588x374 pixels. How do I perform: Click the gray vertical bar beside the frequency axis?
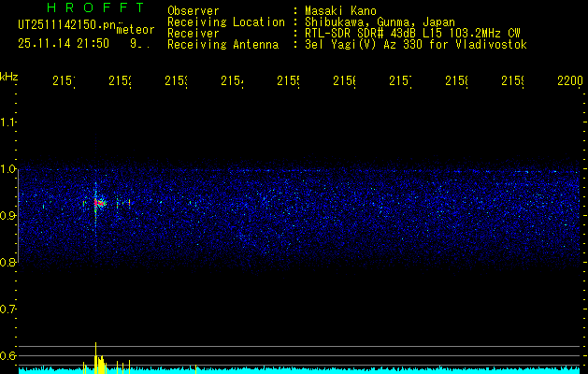pos(19,215)
